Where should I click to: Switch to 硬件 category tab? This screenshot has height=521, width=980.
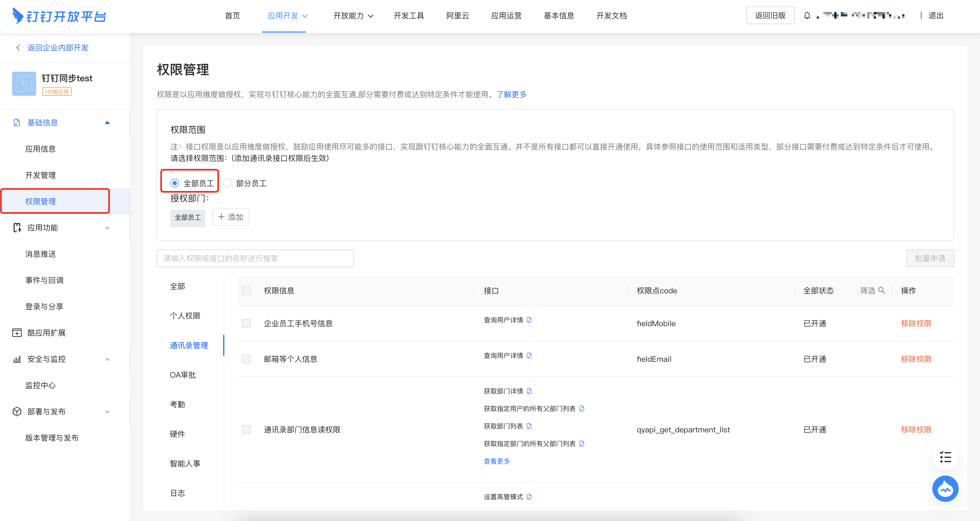coord(177,434)
